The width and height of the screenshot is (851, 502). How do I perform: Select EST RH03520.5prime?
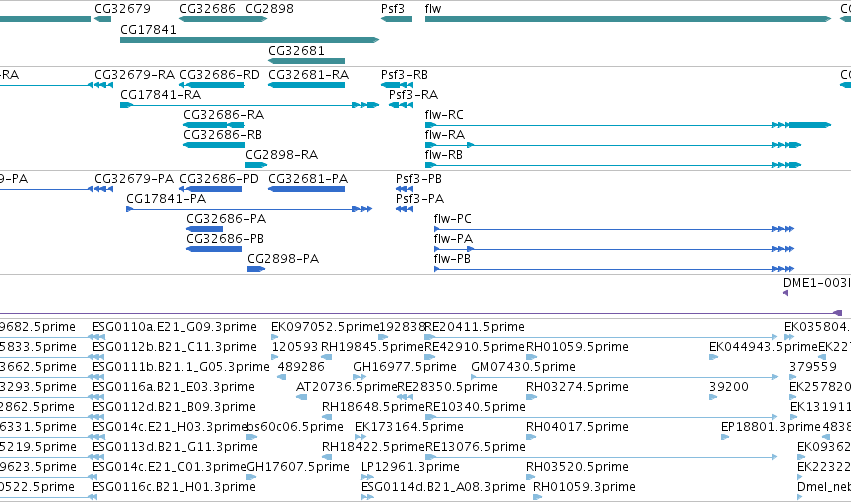coord(577,467)
